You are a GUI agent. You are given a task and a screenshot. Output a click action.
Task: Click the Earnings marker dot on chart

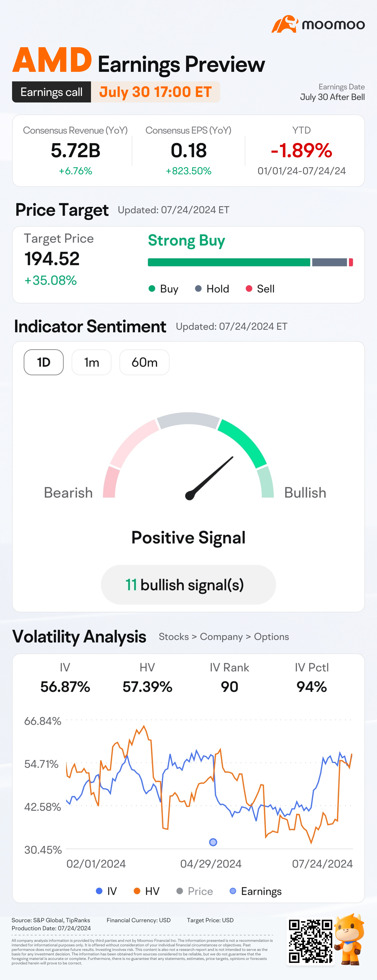(x=213, y=842)
